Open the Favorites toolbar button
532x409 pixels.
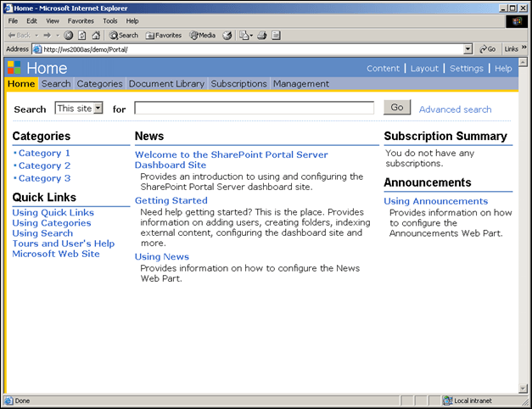tap(164, 36)
